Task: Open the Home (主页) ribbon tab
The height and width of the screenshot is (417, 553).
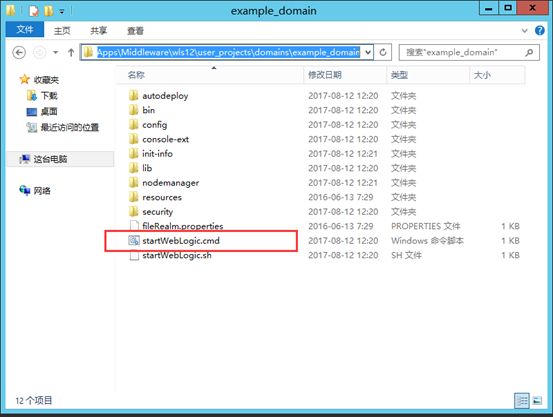Action: 62,31
